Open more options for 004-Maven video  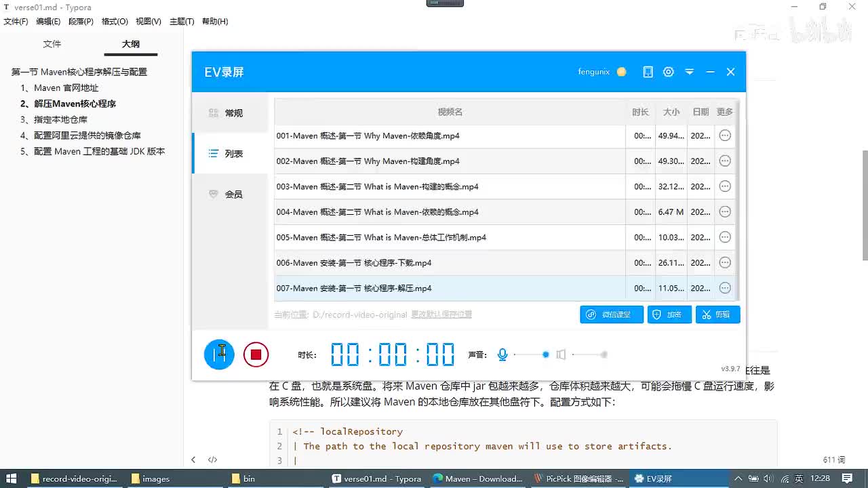tap(725, 212)
